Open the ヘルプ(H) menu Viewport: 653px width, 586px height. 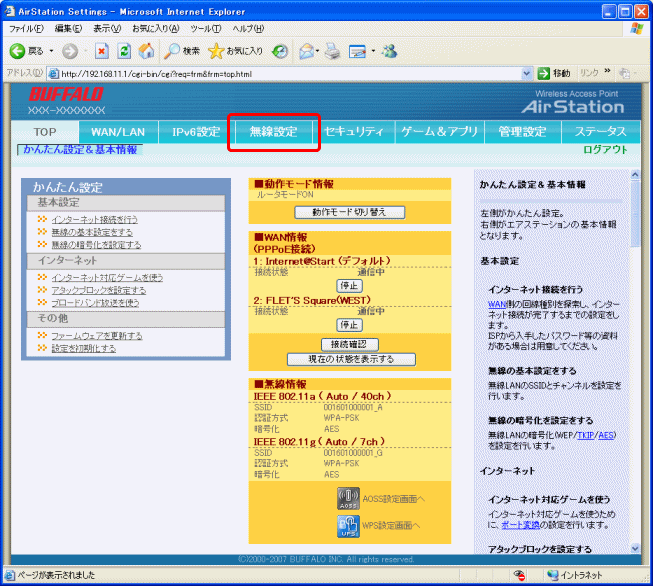248,28
